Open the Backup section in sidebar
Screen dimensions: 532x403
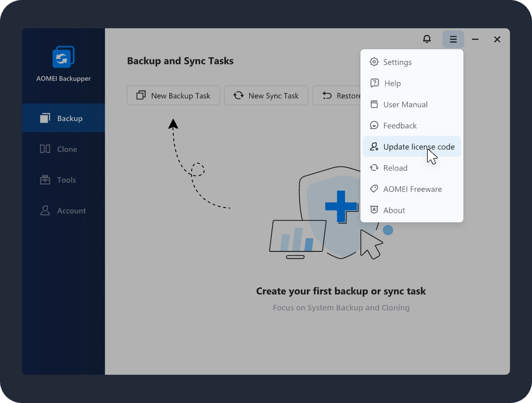[64, 118]
